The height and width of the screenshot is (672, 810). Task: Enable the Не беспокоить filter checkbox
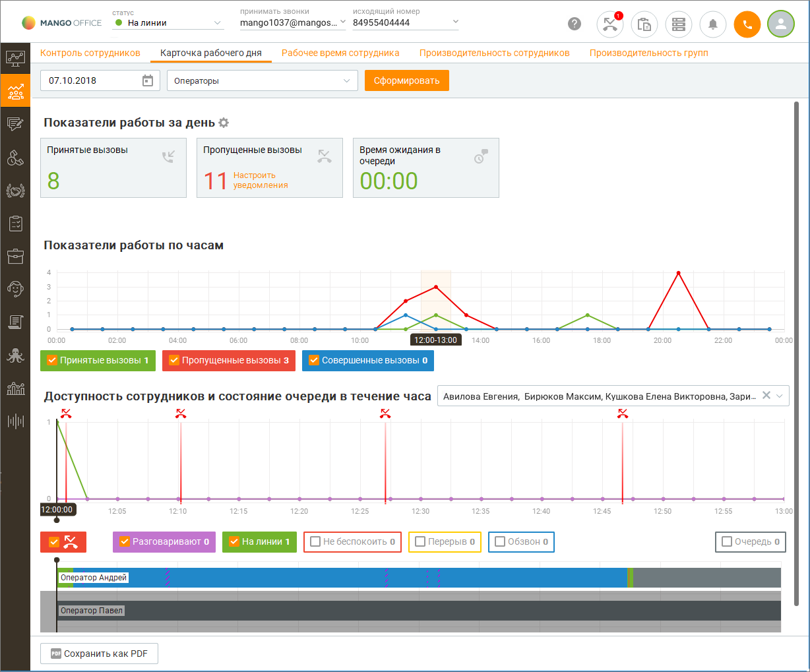[x=315, y=542]
